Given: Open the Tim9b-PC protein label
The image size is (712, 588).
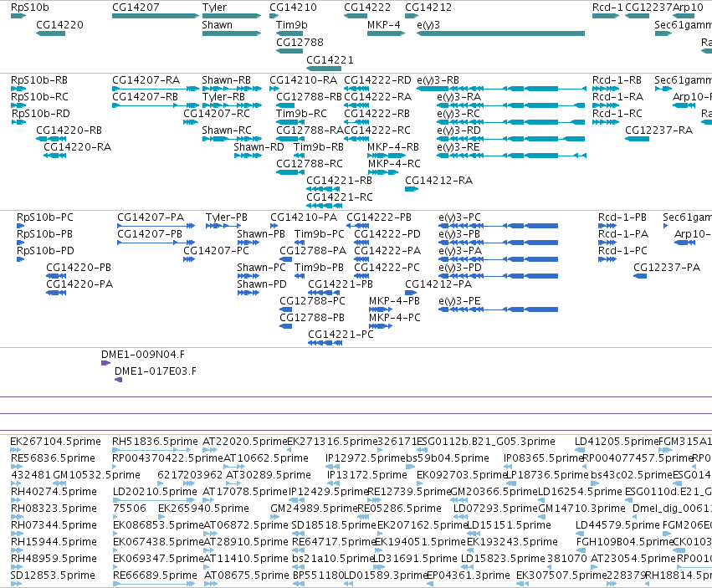Looking at the screenshot, I should click(320, 234).
